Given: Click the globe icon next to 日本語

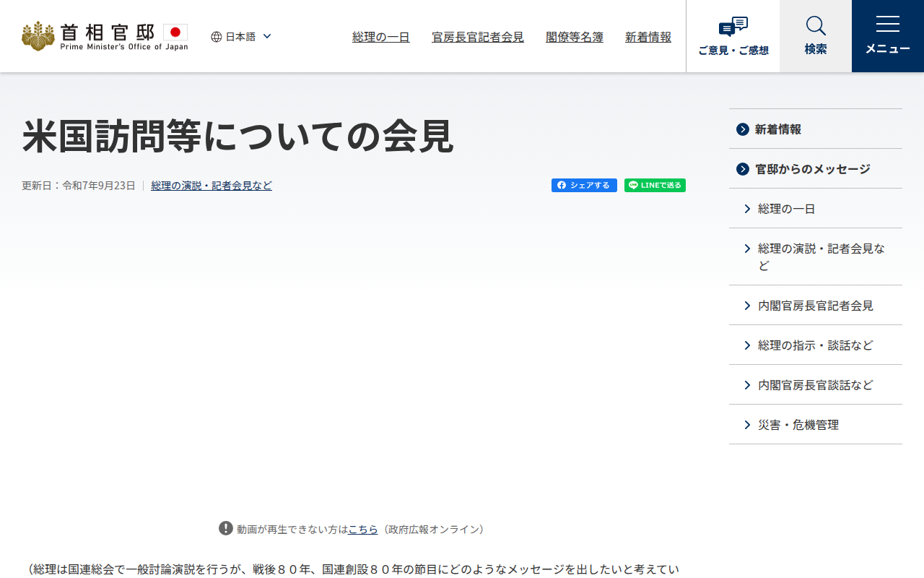Looking at the screenshot, I should (217, 37).
